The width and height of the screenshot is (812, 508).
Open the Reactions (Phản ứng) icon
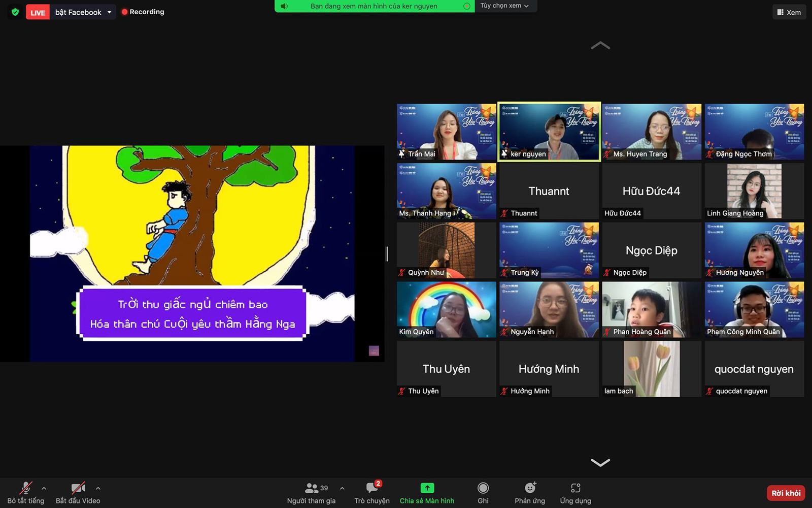click(x=530, y=488)
